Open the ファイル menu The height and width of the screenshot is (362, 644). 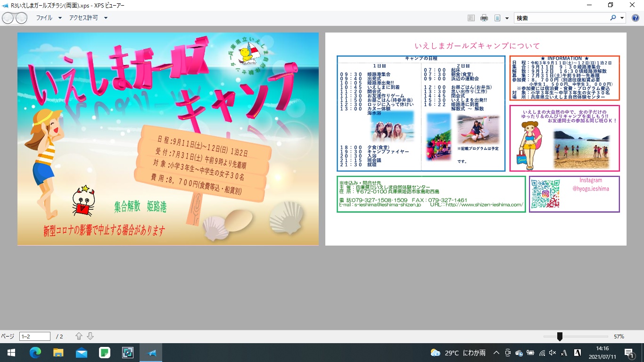49,18
